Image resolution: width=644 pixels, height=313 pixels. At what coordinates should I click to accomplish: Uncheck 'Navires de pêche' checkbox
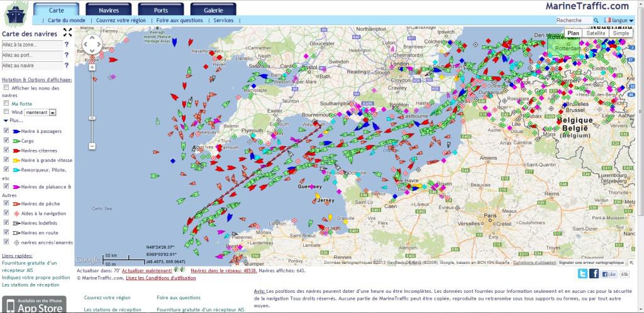[6, 203]
